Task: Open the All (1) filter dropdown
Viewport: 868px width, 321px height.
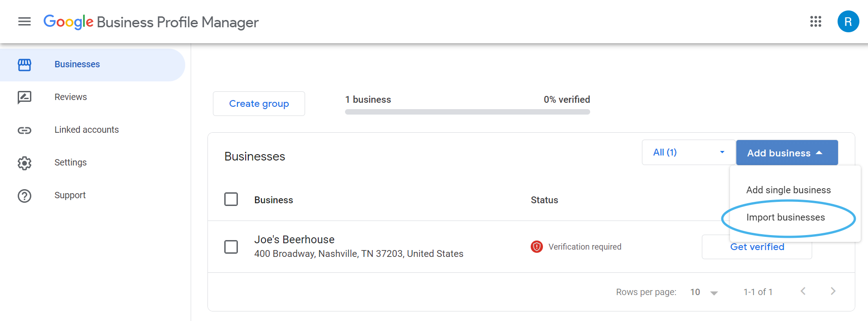Action: tap(688, 152)
